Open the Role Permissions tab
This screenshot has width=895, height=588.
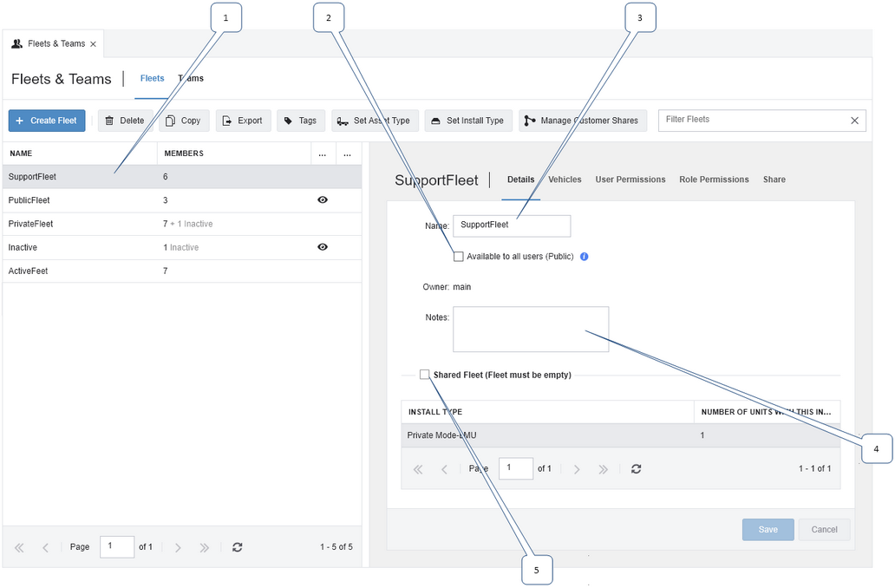[x=714, y=180]
